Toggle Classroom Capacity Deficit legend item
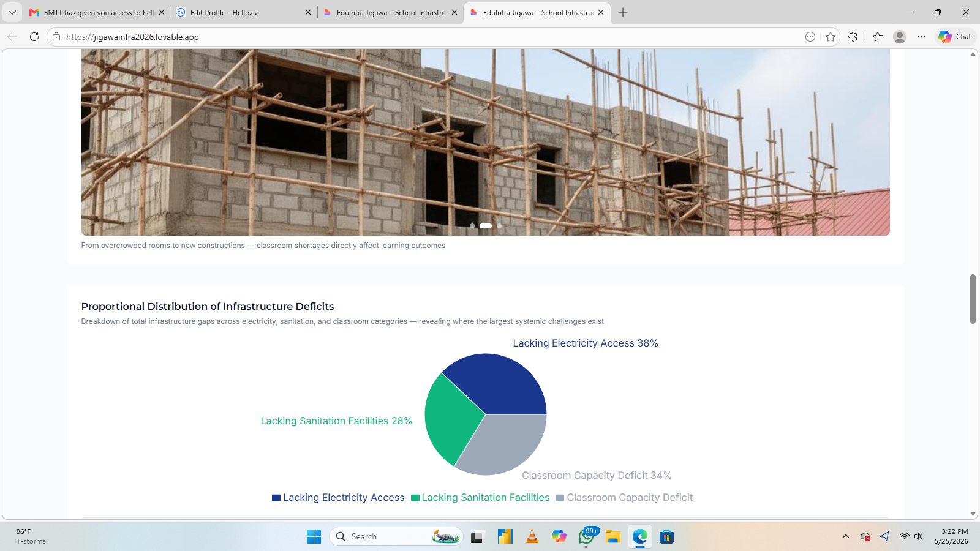The width and height of the screenshot is (980, 551). click(624, 498)
